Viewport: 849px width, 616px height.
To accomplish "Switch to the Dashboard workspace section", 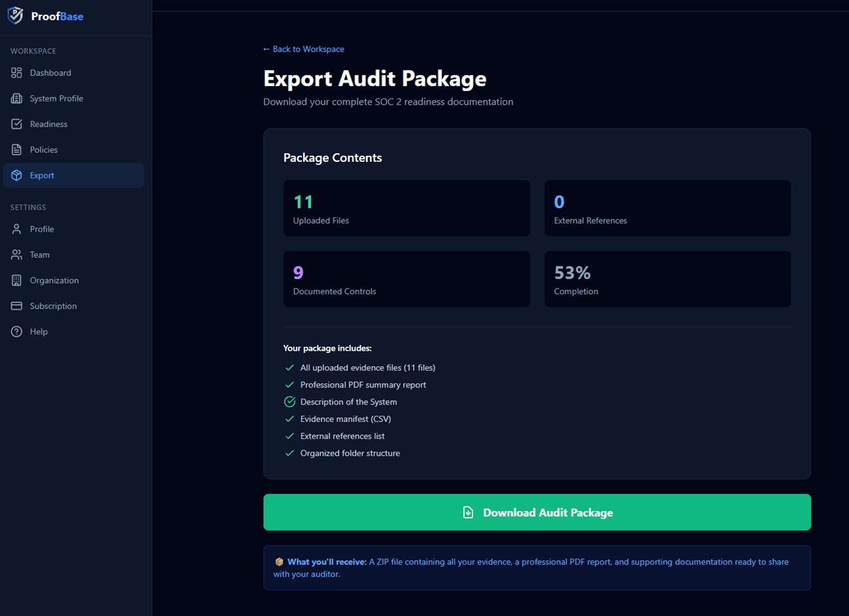I will (50, 72).
